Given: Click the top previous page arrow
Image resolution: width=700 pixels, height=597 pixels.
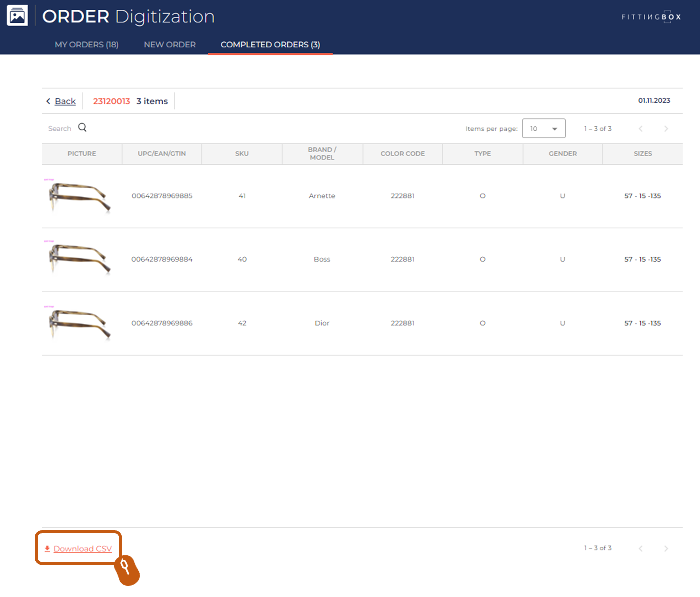Looking at the screenshot, I should 641,129.
